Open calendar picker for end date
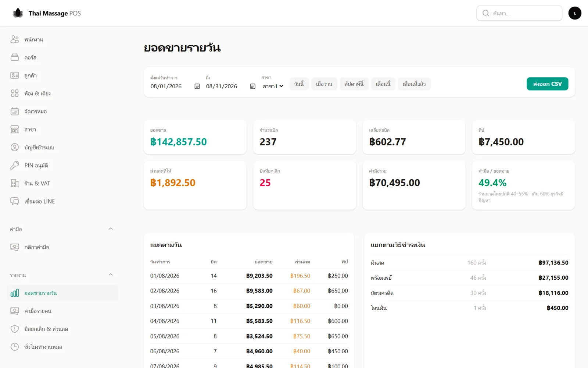588x368 pixels. [x=252, y=86]
